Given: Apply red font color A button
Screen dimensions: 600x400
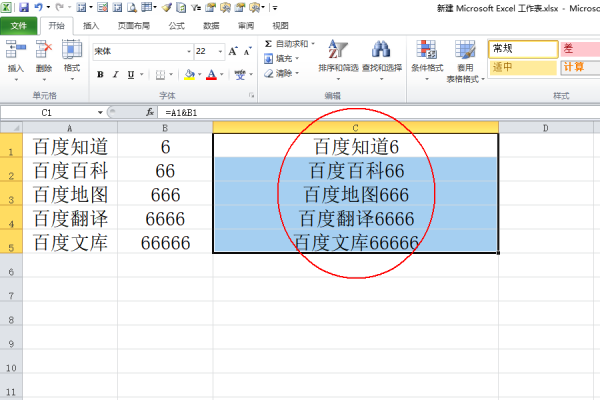Looking at the screenshot, I should click(x=212, y=75).
